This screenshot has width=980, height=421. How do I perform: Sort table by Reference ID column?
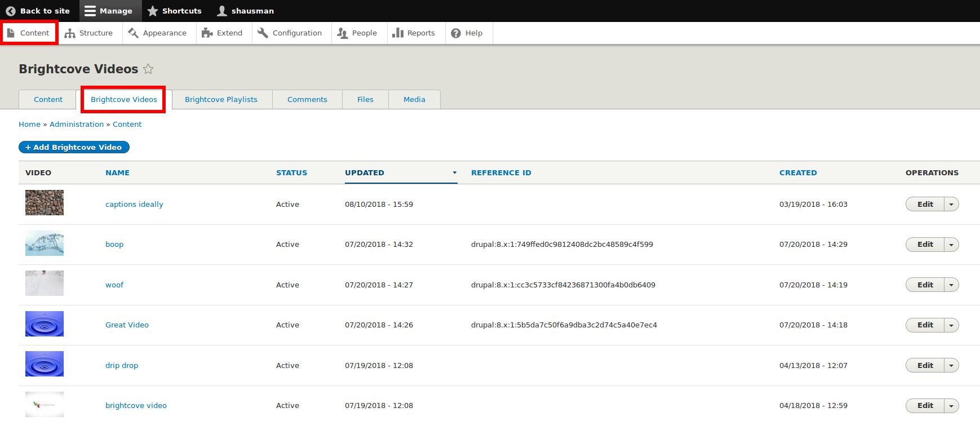(501, 172)
